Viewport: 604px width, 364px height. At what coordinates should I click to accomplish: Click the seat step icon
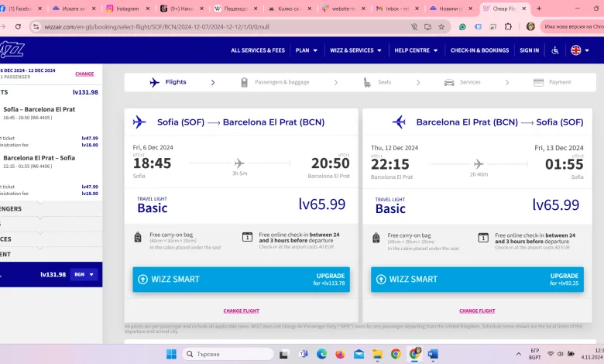367,82
